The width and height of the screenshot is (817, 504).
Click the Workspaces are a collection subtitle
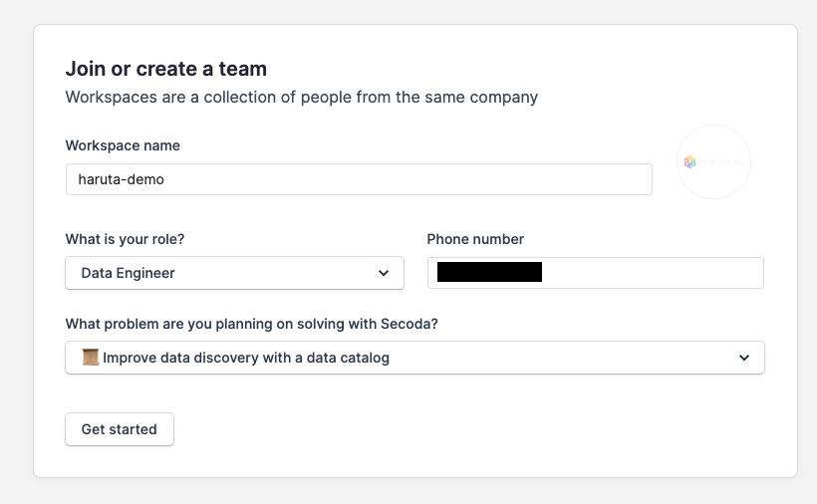302,97
